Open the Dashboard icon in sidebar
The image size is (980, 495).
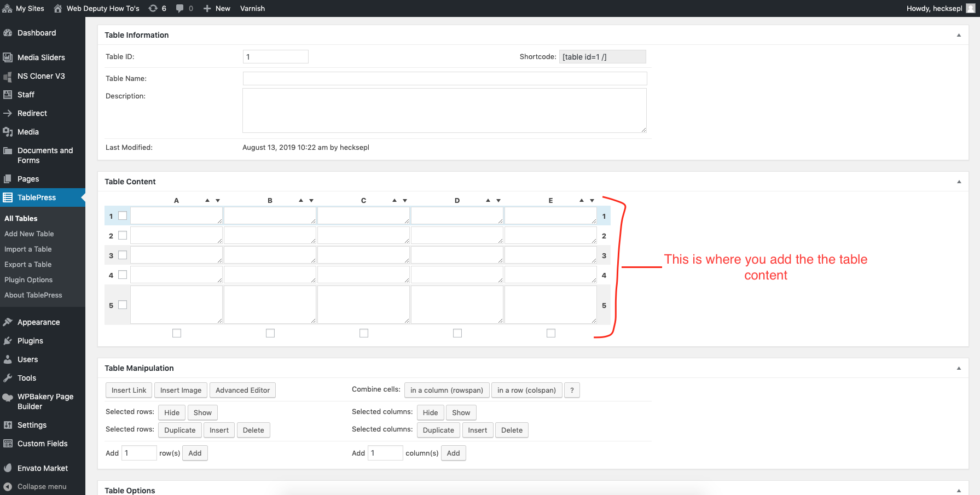(x=8, y=33)
